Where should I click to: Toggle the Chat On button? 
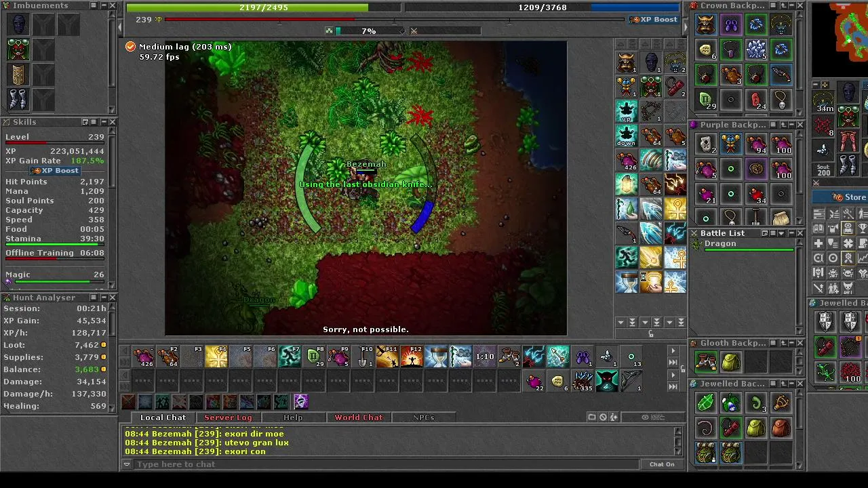[x=662, y=464]
